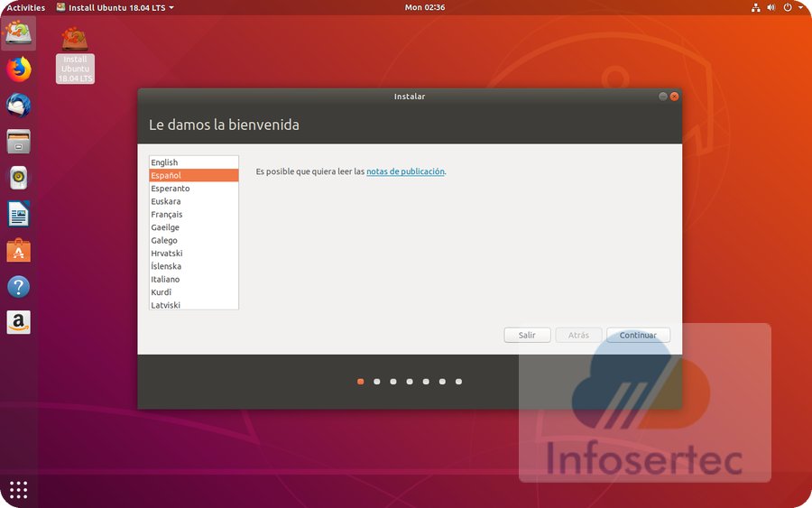Launch Thunderbird mail from the dock
This screenshot has height=508, width=812.
point(18,105)
